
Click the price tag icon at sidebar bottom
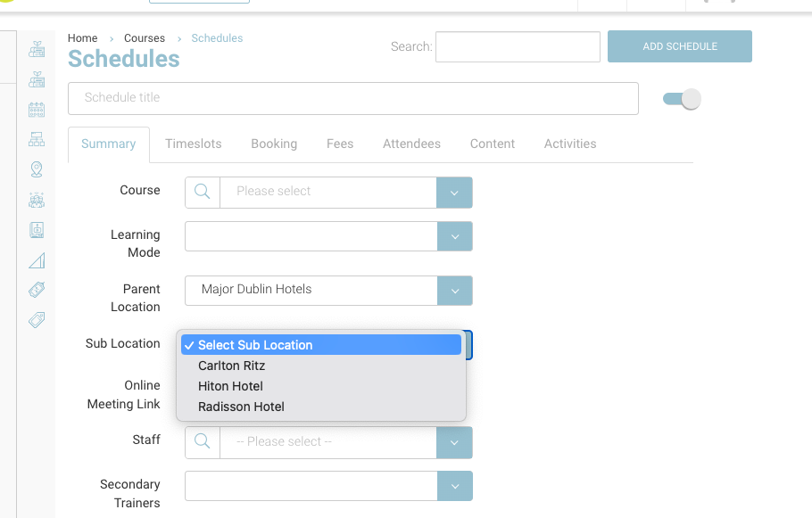[37, 320]
